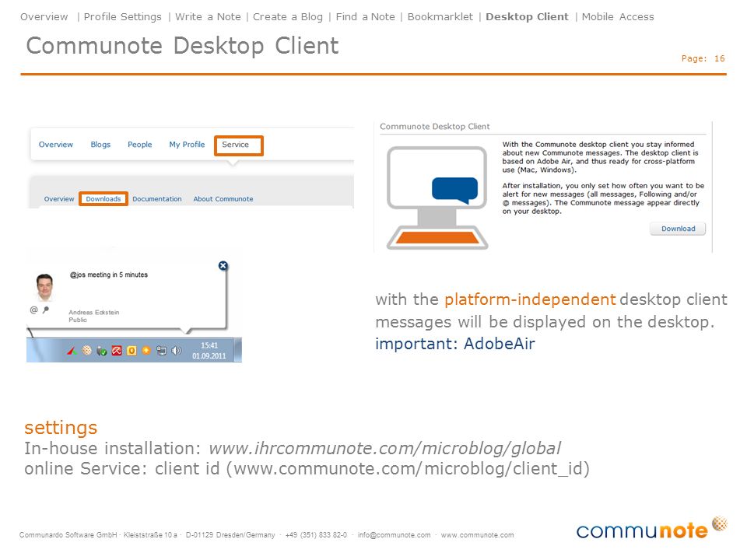
Task: Open www.communote.com link in footer
Action: tap(477, 535)
